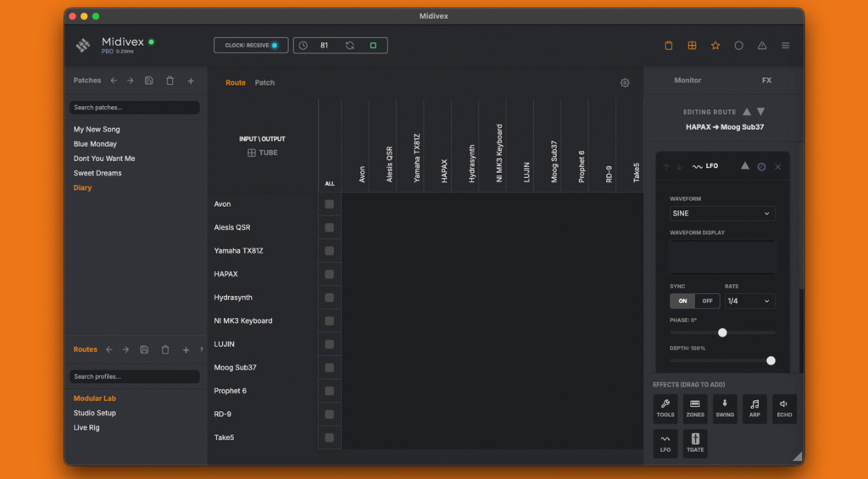The height and width of the screenshot is (479, 868).
Task: Open matrix settings gear icon
Action: (x=625, y=83)
